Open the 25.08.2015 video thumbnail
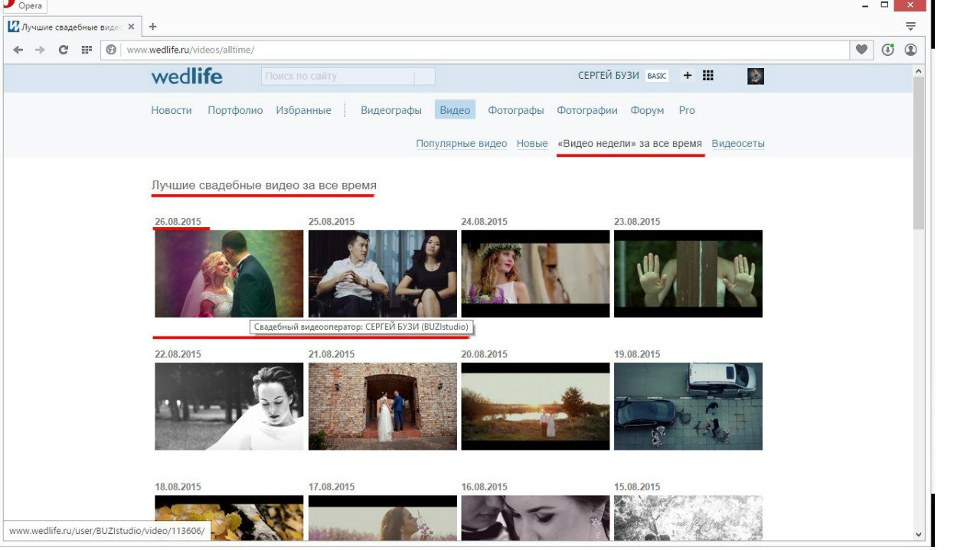This screenshot has height=550, width=980. pyautogui.click(x=382, y=274)
